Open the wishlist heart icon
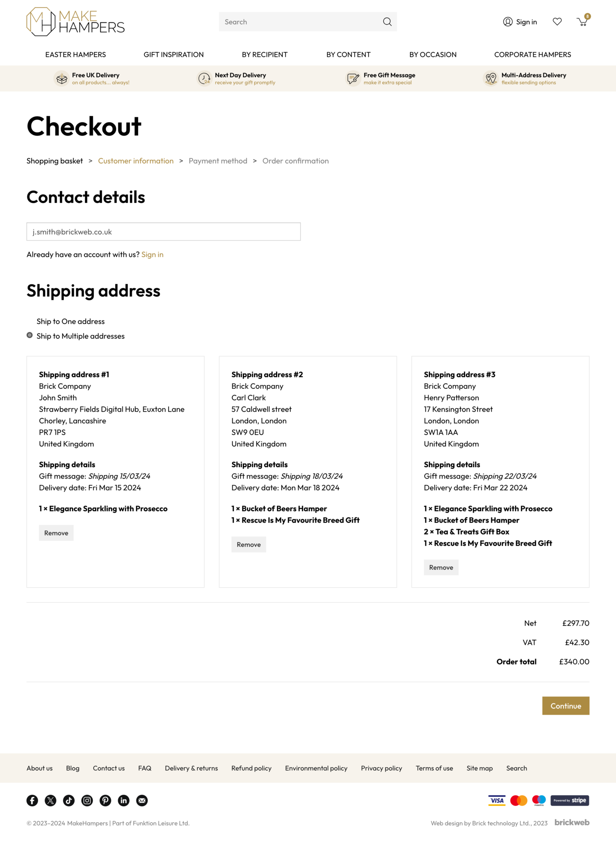 pyautogui.click(x=557, y=22)
